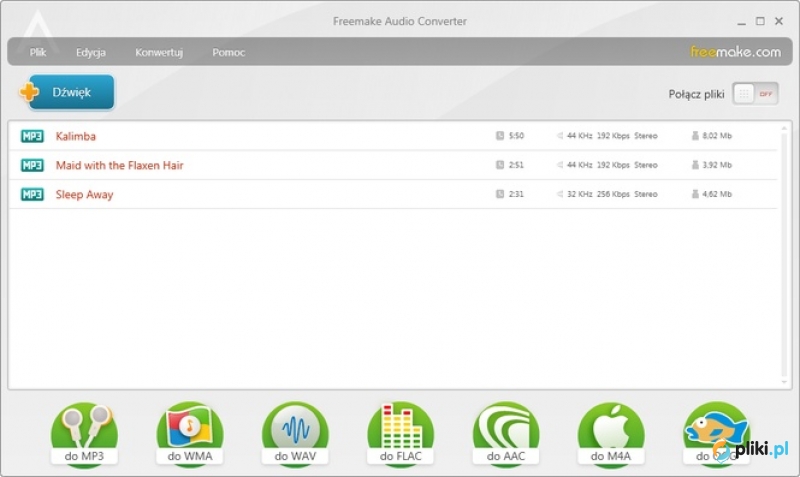Click speaker icon in Sleep Away row
This screenshot has height=477, width=800.
(x=560, y=194)
